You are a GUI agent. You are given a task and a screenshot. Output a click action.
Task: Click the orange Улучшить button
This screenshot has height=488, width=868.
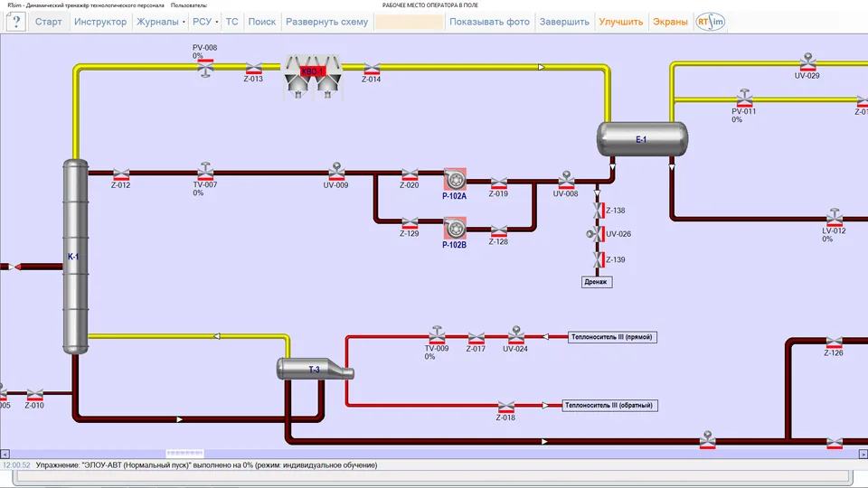[620, 22]
